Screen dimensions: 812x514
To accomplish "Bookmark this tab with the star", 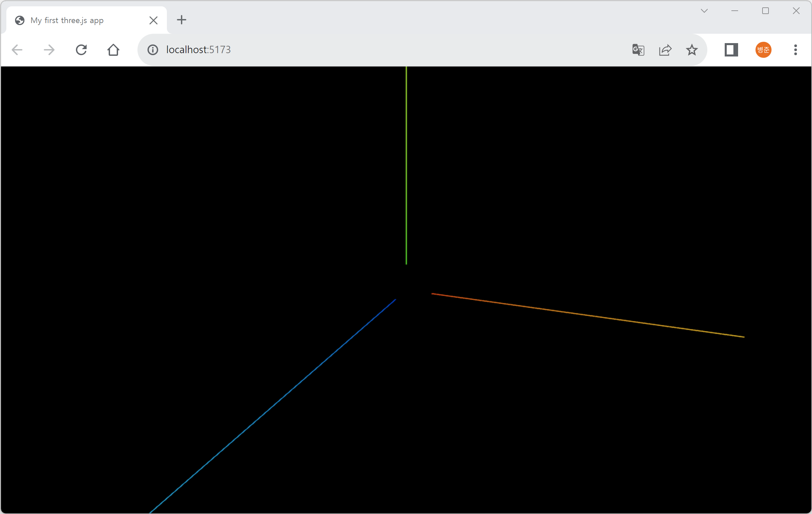I will [x=692, y=50].
